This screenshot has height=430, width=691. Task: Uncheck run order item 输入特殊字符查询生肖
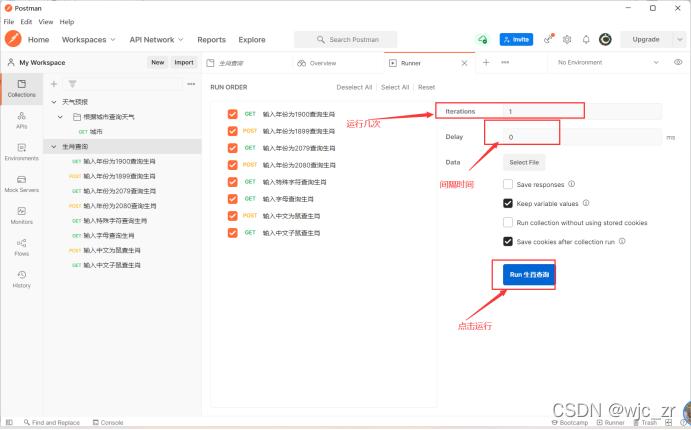pos(233,182)
